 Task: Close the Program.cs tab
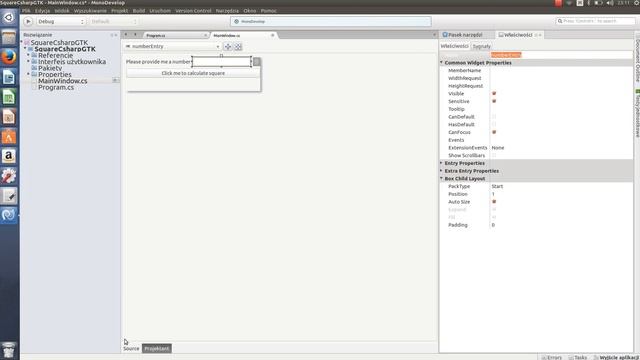[x=205, y=36]
